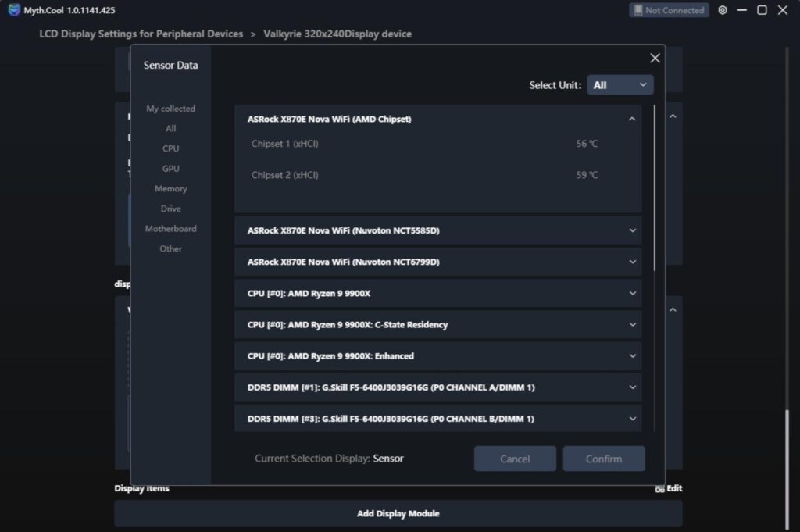Select the GPU category in sidebar
800x532 pixels.
coord(170,168)
